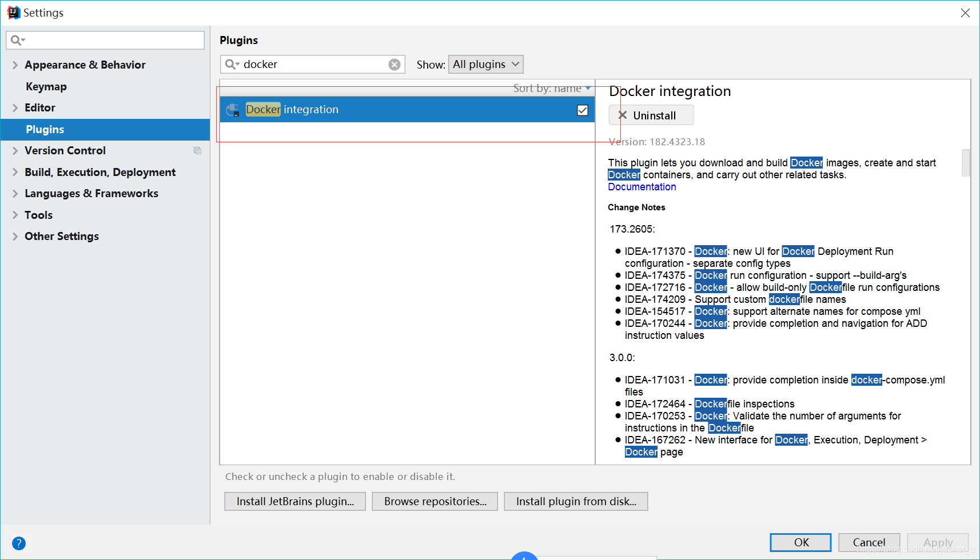
Task: Click the OK button
Action: point(801,542)
